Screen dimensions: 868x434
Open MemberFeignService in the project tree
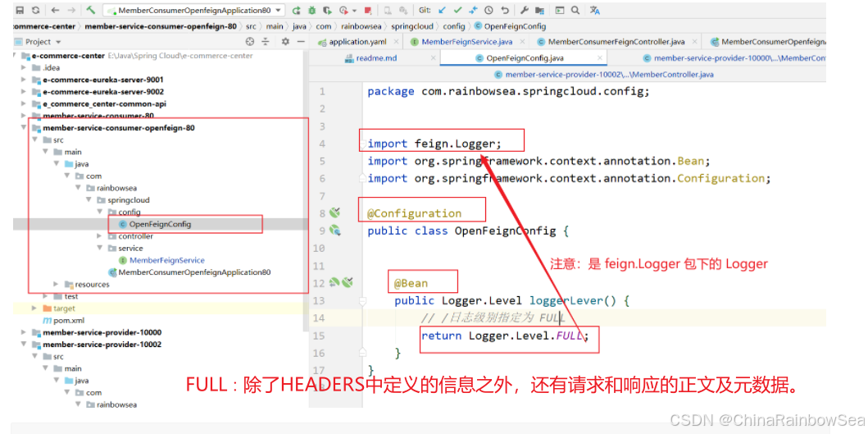166,260
